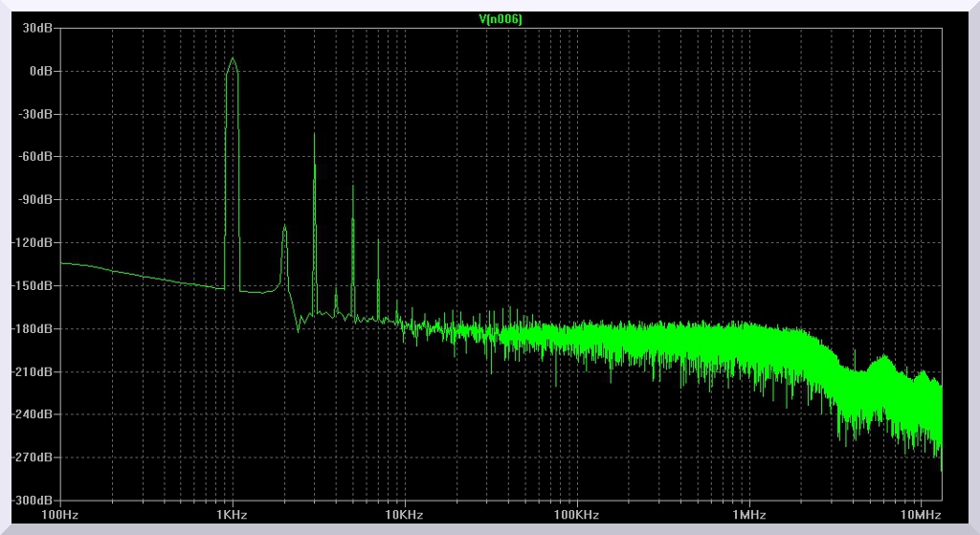Click the 10MHz horizontal axis label
The height and width of the screenshot is (535, 980).
click(921, 515)
